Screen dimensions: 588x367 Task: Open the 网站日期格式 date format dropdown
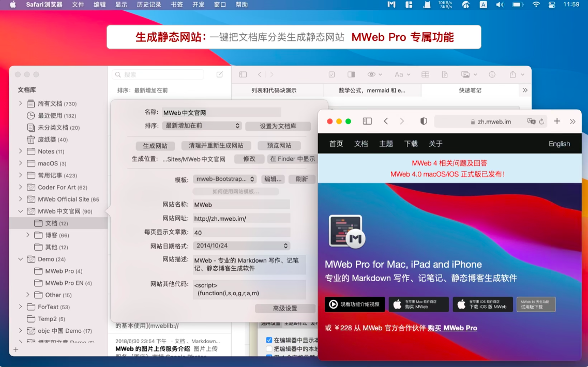coord(242,246)
